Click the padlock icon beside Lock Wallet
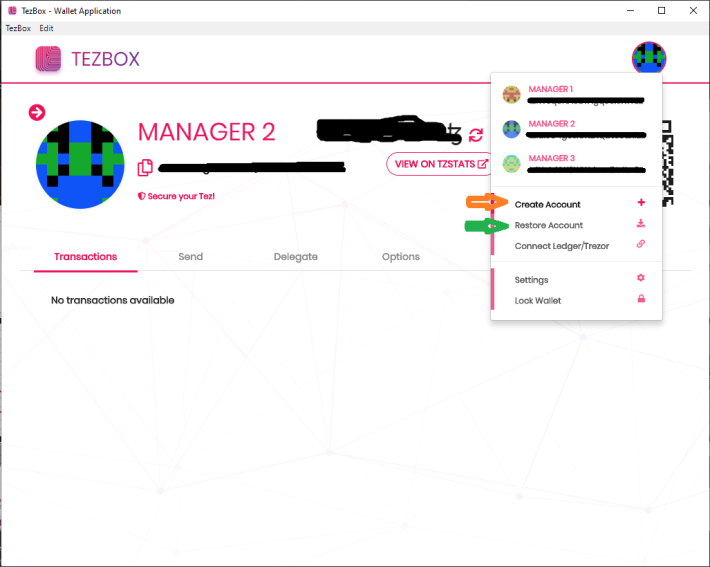This screenshot has height=567, width=710. tap(641, 300)
